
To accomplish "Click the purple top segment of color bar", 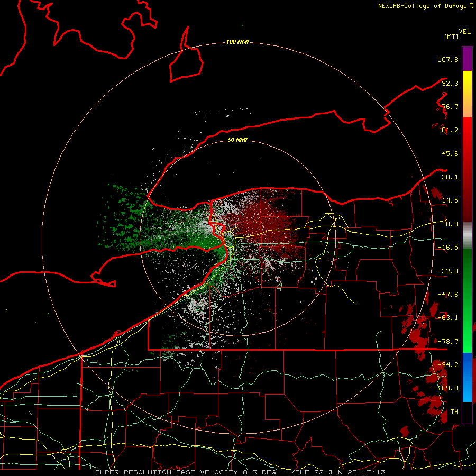I will coord(467,59).
